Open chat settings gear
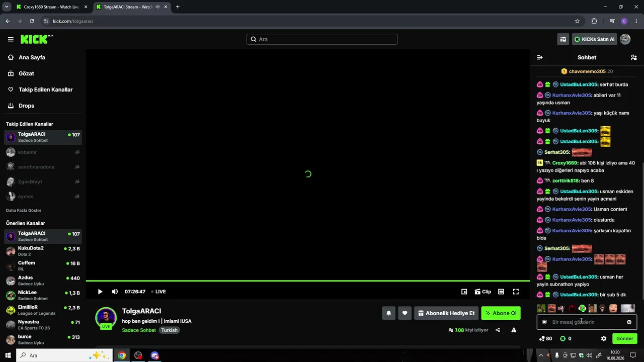 [x=604, y=338]
